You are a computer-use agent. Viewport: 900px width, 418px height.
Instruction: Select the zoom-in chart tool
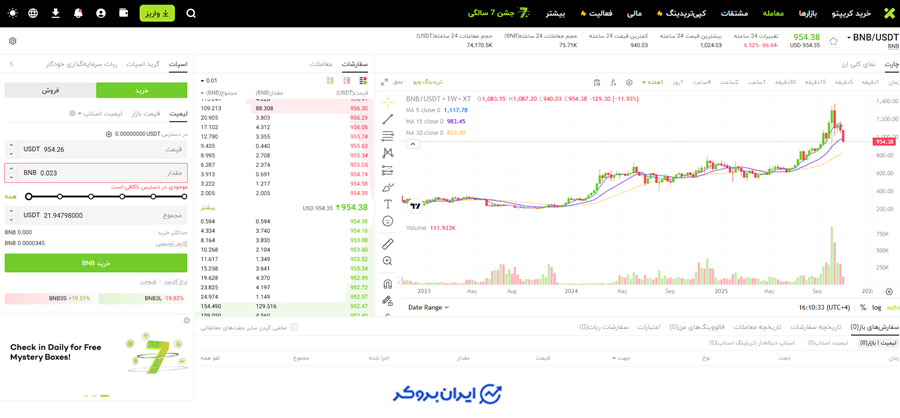(388, 261)
